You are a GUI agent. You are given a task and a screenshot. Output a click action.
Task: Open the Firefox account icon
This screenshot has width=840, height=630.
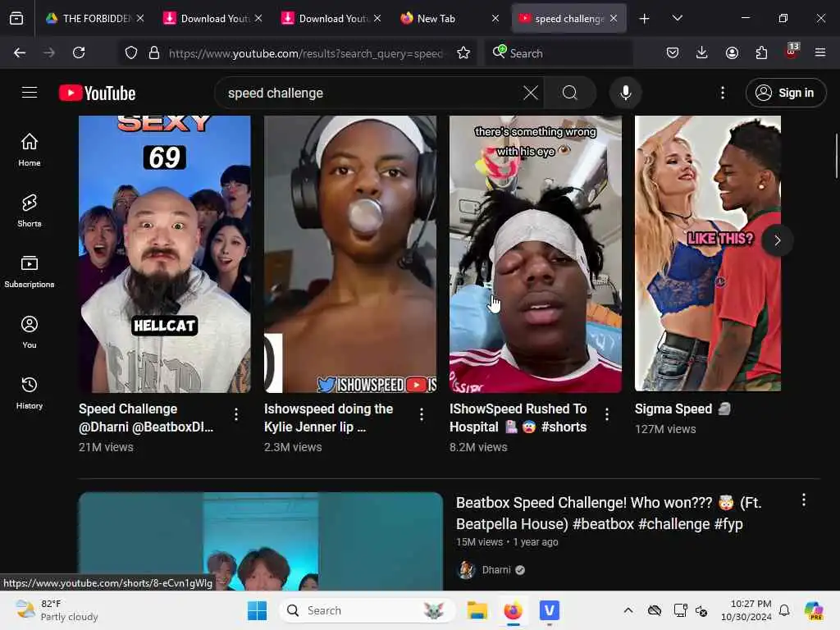click(732, 52)
